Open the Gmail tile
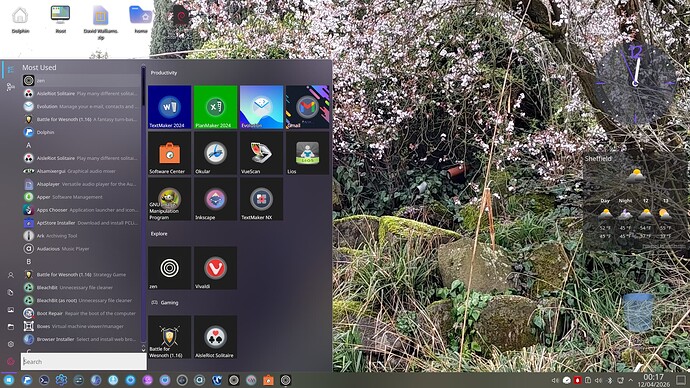The width and height of the screenshot is (690, 388). 307,107
